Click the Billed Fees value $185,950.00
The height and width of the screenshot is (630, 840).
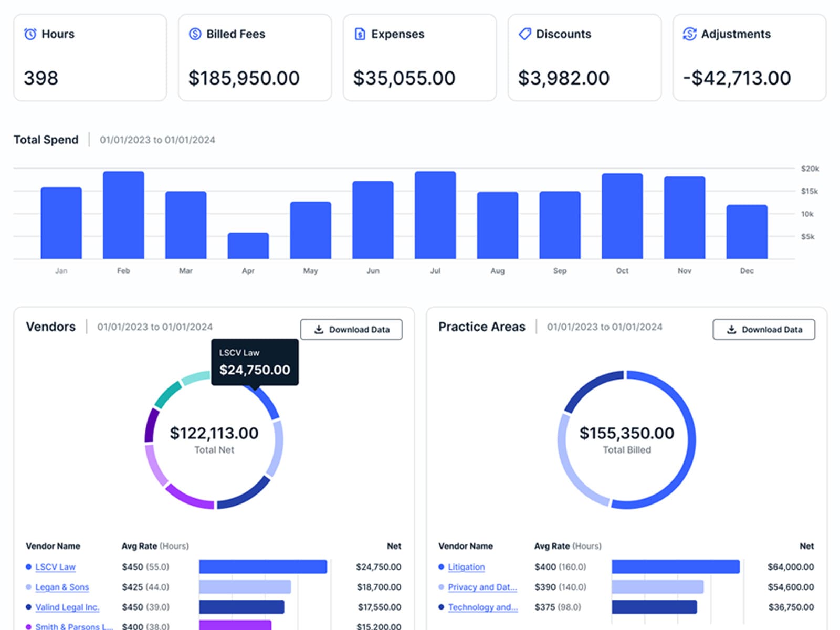(244, 78)
